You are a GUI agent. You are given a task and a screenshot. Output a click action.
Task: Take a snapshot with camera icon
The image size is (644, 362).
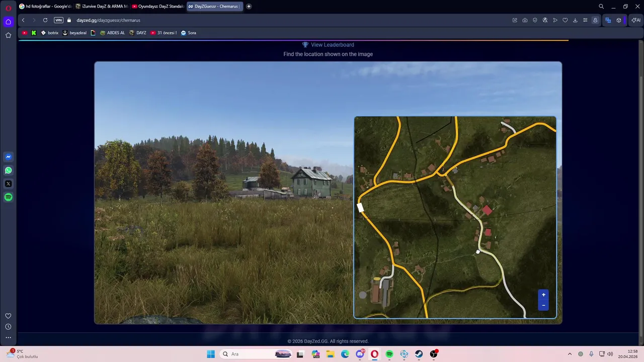(x=525, y=20)
